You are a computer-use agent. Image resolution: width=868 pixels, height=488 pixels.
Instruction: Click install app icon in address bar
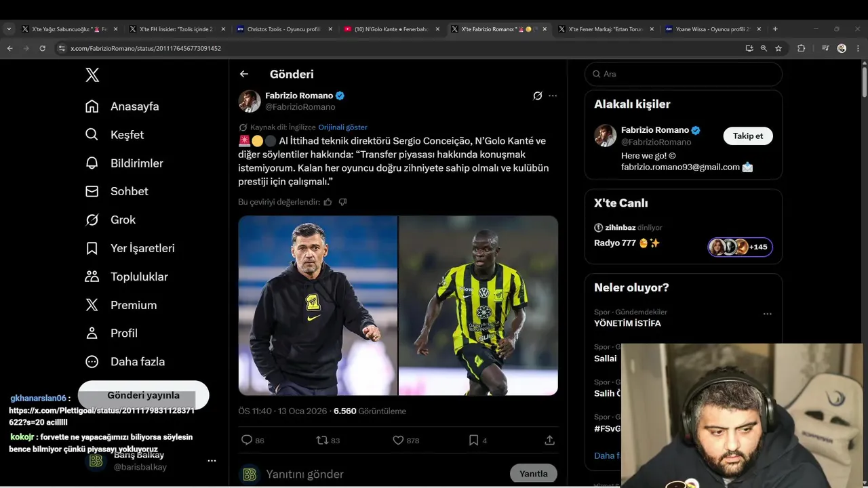(x=749, y=48)
